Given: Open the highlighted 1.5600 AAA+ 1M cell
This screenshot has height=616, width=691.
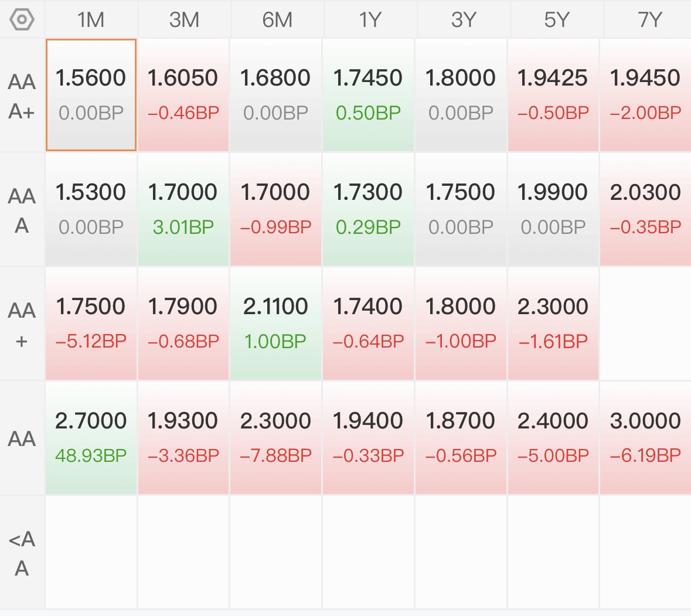Looking at the screenshot, I should [x=91, y=95].
